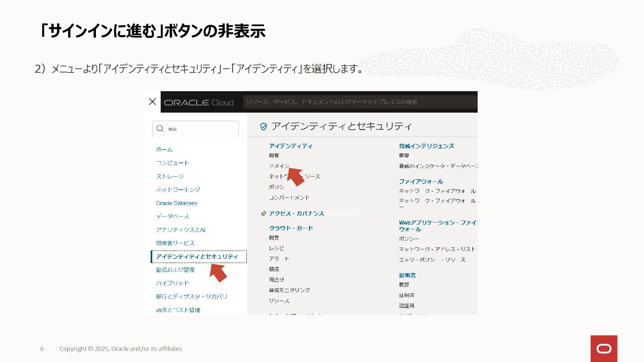Open リソース under クラウド・ガード
The width and height of the screenshot is (644, 362).
(279, 301)
